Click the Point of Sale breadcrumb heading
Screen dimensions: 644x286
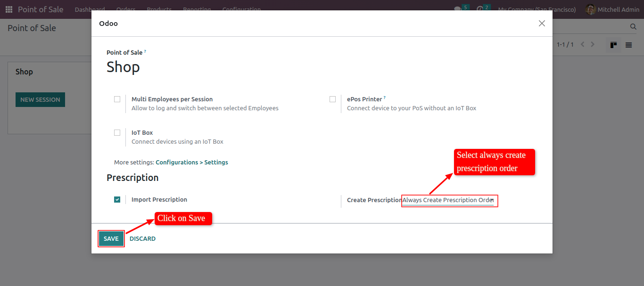(32, 28)
